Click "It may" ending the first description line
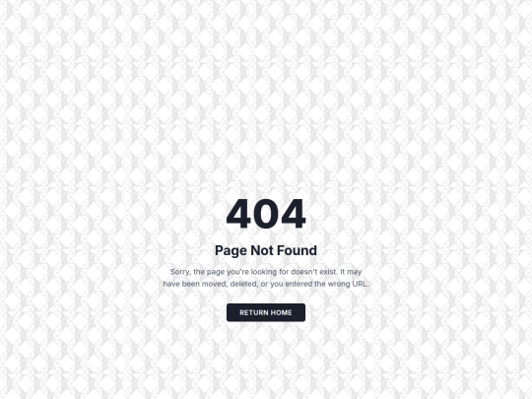532x399 pixels. [x=351, y=272]
